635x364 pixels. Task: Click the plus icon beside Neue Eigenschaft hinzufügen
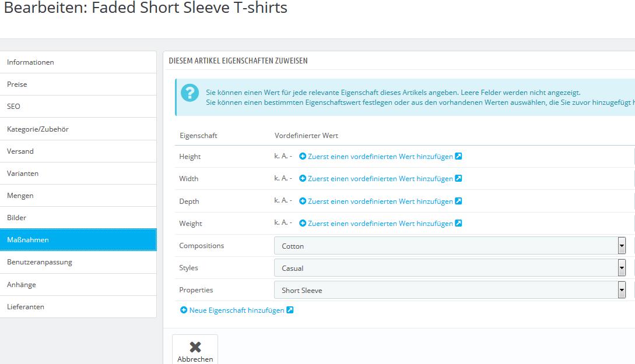pyautogui.click(x=184, y=310)
